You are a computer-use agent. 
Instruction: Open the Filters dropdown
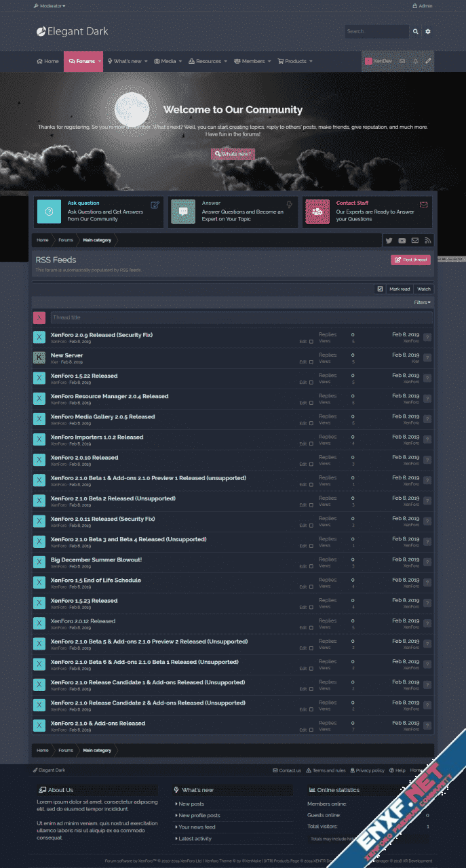tap(422, 302)
